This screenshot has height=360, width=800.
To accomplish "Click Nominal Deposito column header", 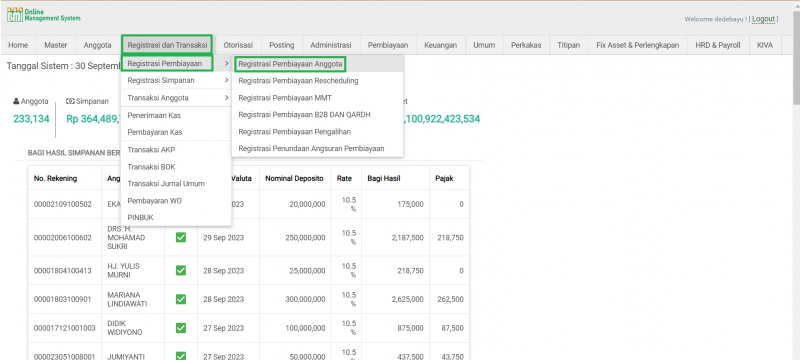I will coord(294,178).
